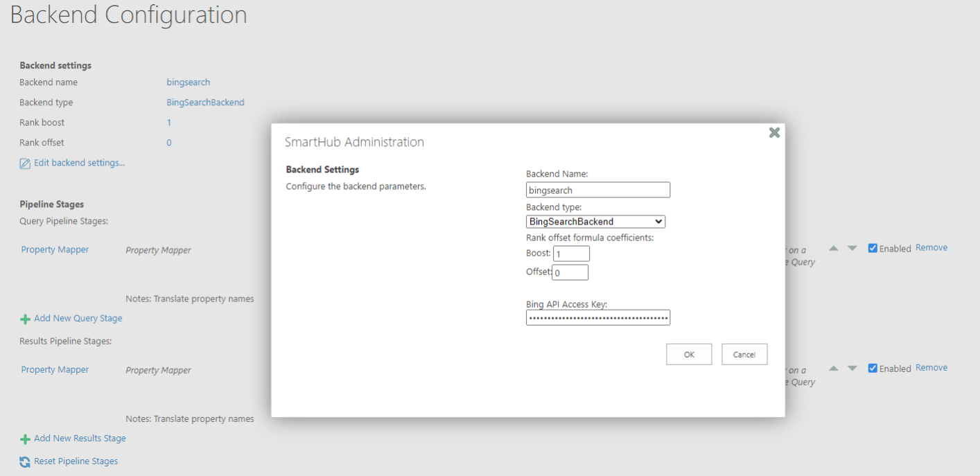Close the SmartHub Administration dialog

coord(774,132)
